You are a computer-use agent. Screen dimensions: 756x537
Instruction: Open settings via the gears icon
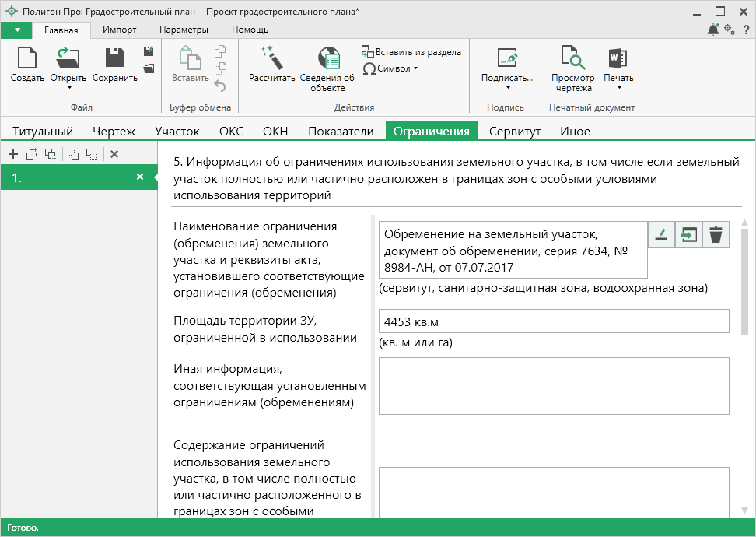coord(730,30)
